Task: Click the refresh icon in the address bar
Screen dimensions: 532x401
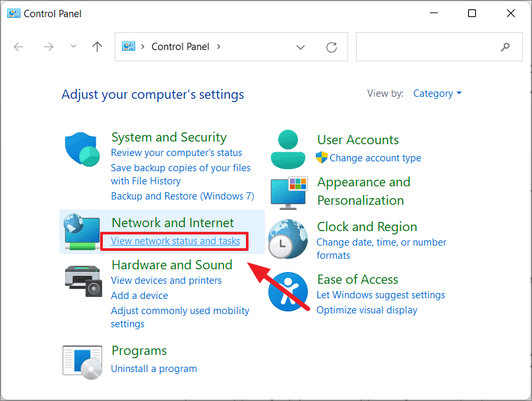Action: click(332, 47)
